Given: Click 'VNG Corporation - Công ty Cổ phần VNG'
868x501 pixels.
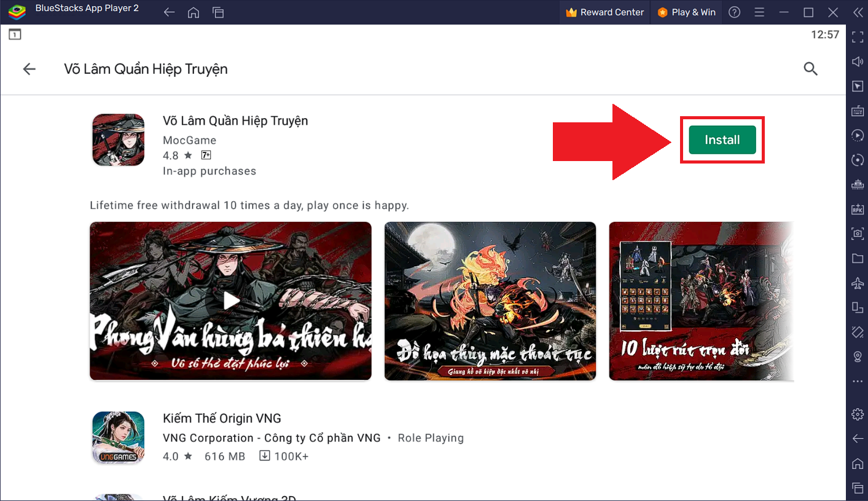Looking at the screenshot, I should tap(272, 438).
